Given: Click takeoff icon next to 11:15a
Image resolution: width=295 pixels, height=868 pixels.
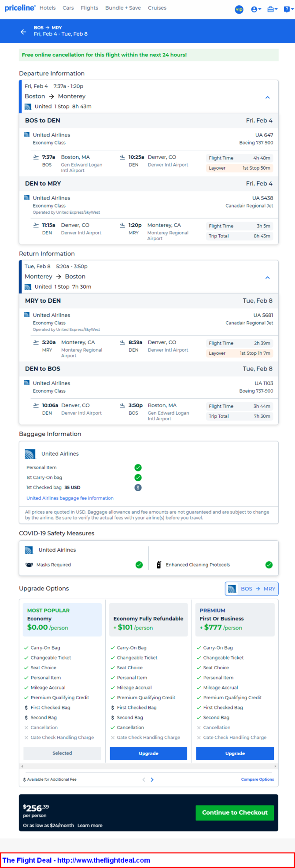Looking at the screenshot, I should click(x=36, y=225).
